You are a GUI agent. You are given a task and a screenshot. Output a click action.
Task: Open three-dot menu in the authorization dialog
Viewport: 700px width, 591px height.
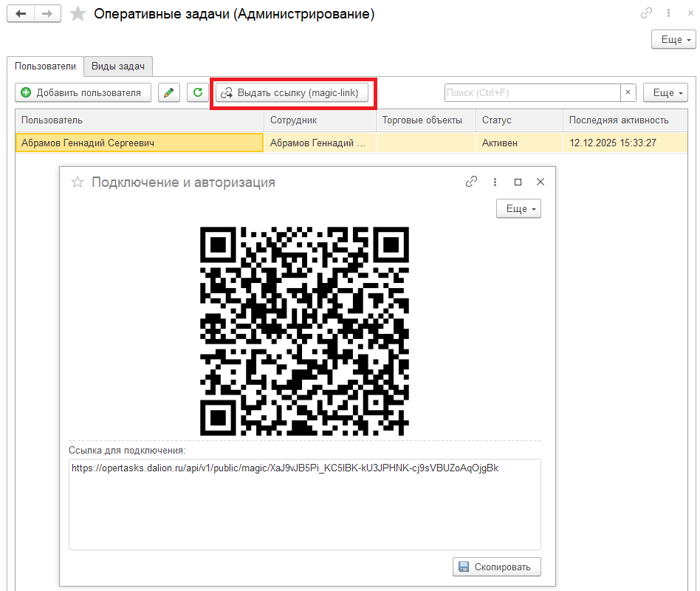[495, 182]
